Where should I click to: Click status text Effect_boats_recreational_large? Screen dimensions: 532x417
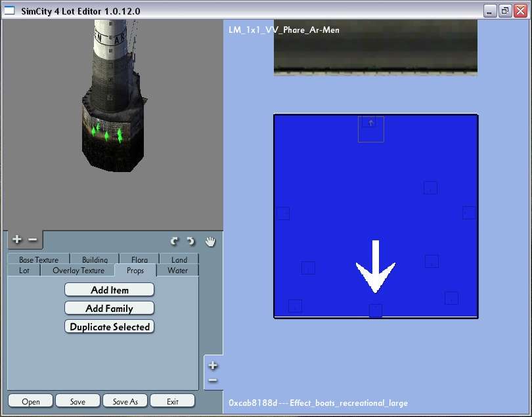tap(349, 403)
